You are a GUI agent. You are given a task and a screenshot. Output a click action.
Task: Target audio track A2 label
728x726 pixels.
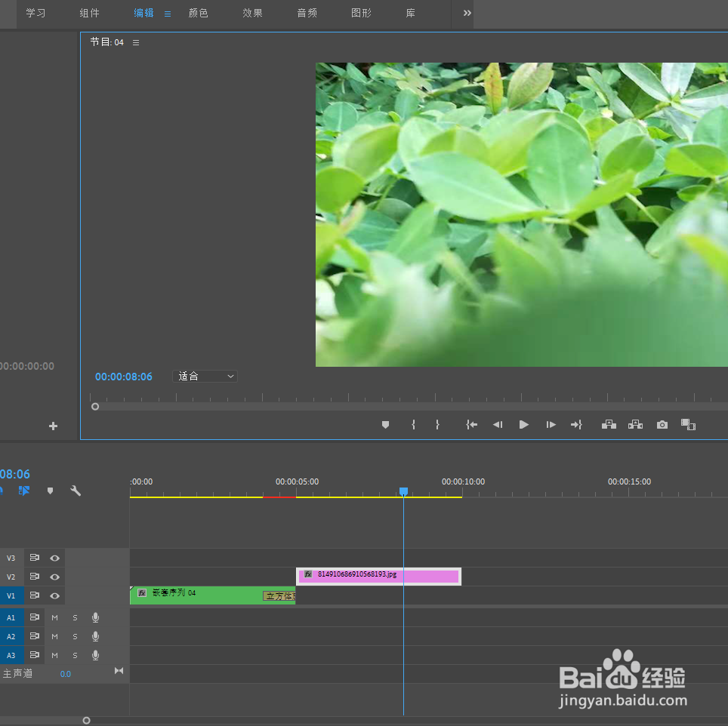pyautogui.click(x=11, y=636)
